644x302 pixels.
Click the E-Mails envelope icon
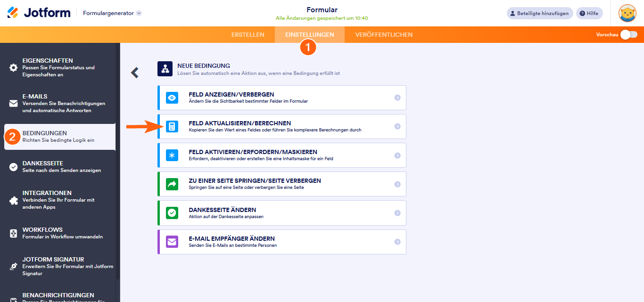pos(14,103)
